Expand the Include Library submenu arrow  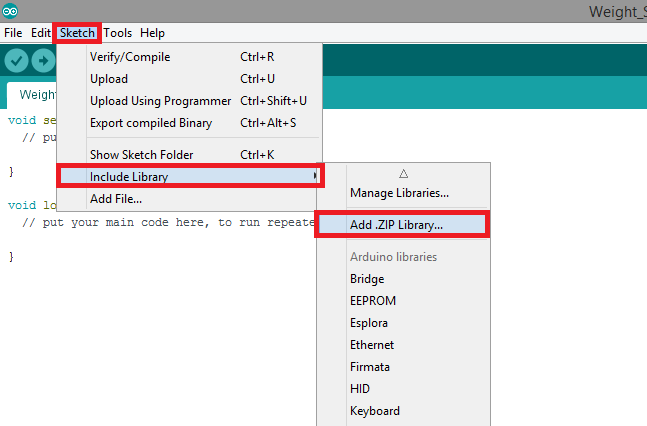coord(316,177)
